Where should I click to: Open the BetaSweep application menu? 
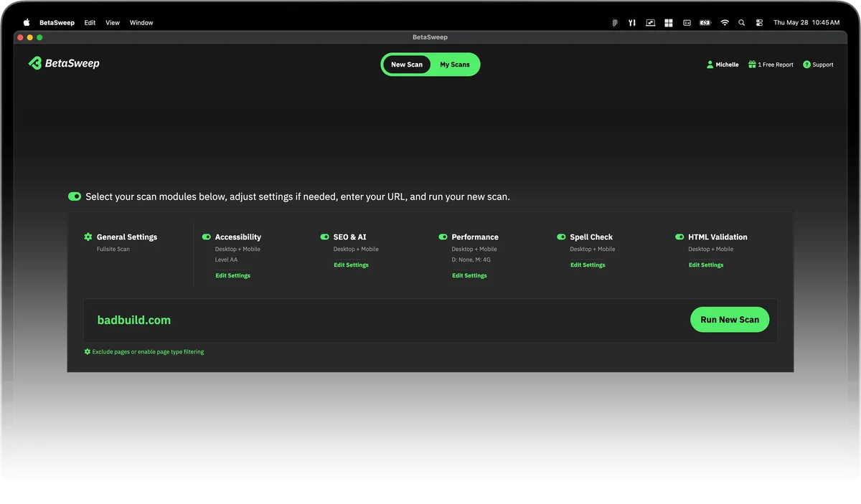pyautogui.click(x=57, y=23)
